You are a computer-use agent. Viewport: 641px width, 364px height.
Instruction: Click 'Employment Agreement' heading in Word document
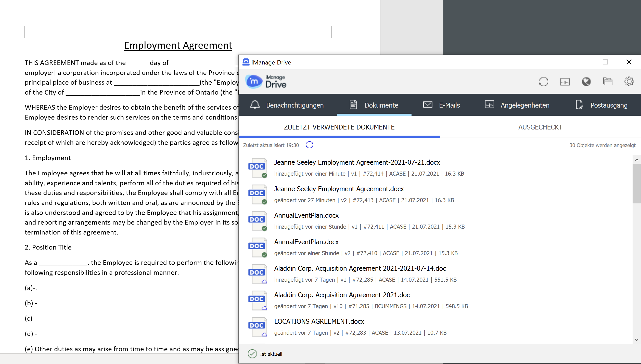178,45
